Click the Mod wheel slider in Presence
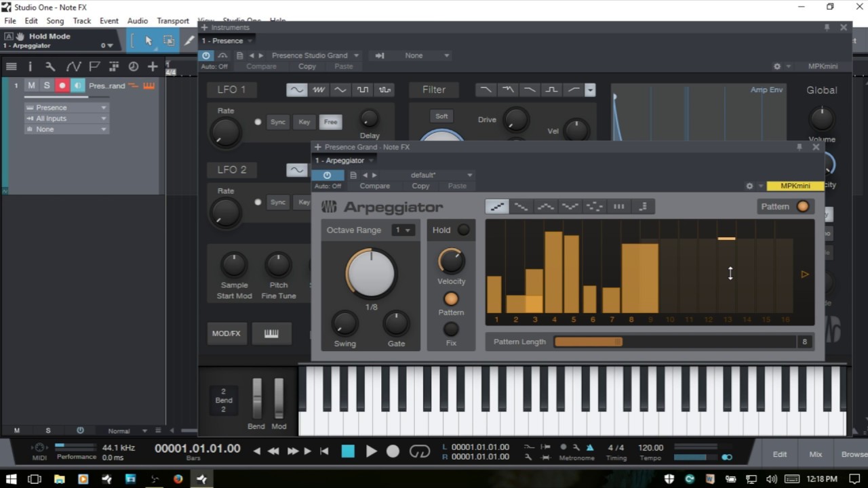This screenshot has height=488, width=868. (279, 399)
